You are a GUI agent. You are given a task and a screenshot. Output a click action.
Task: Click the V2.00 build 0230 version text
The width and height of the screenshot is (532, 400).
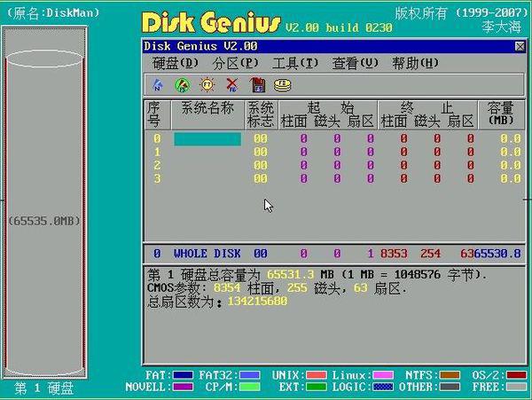339,27
